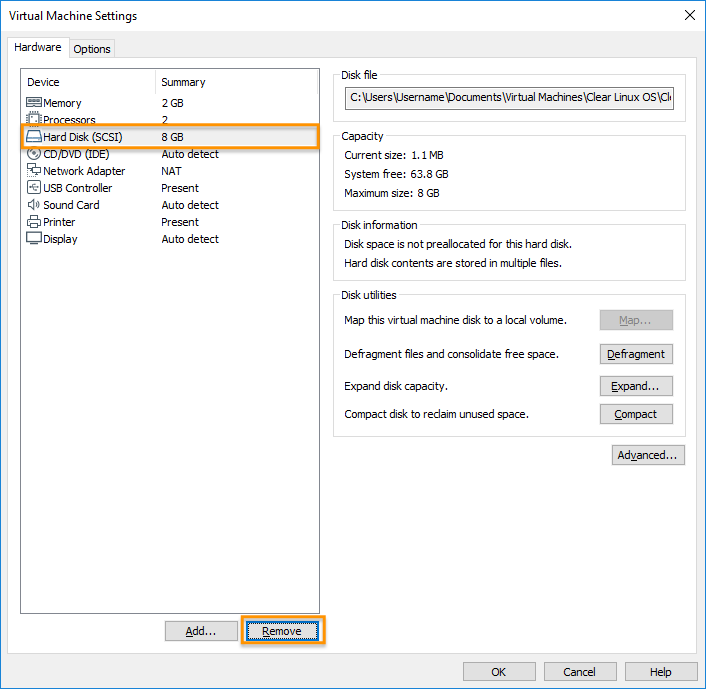Click the Processors chip icon
The image size is (706, 689).
34,119
